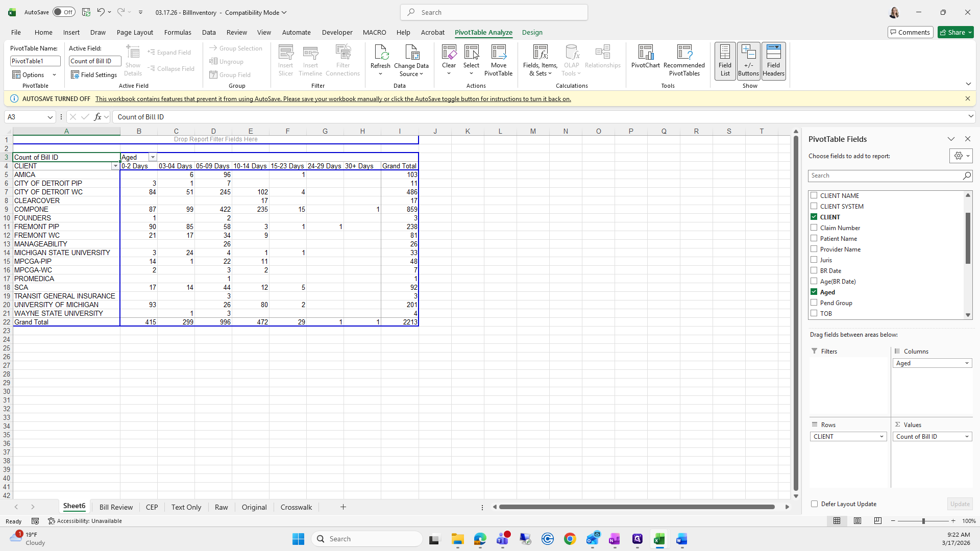This screenshot has height=551, width=980.
Task: Expand Count of Bill ID values dropdown
Action: [967, 437]
